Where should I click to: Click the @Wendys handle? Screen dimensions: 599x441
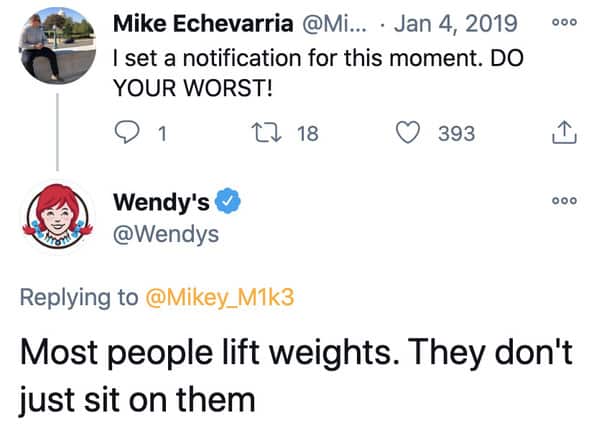166,234
